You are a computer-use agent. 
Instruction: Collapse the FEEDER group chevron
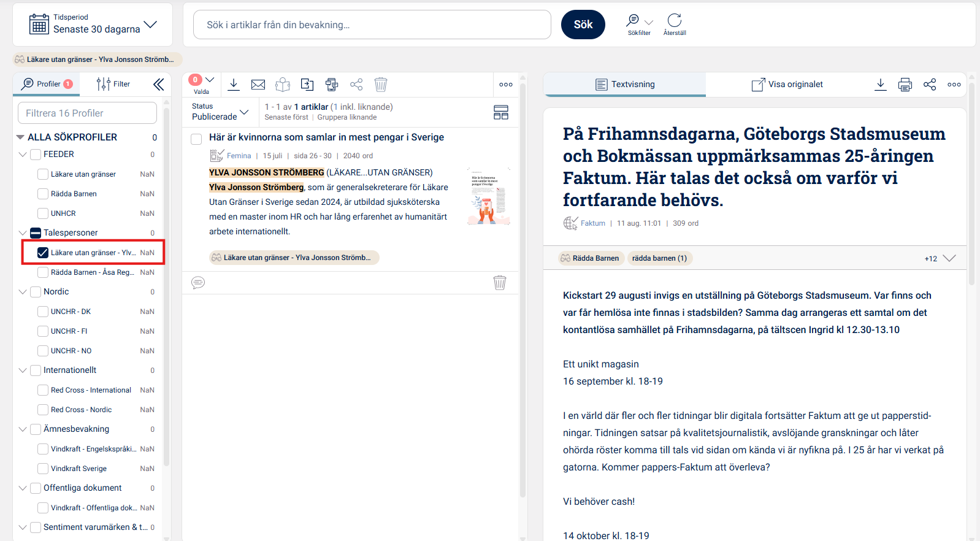click(23, 155)
